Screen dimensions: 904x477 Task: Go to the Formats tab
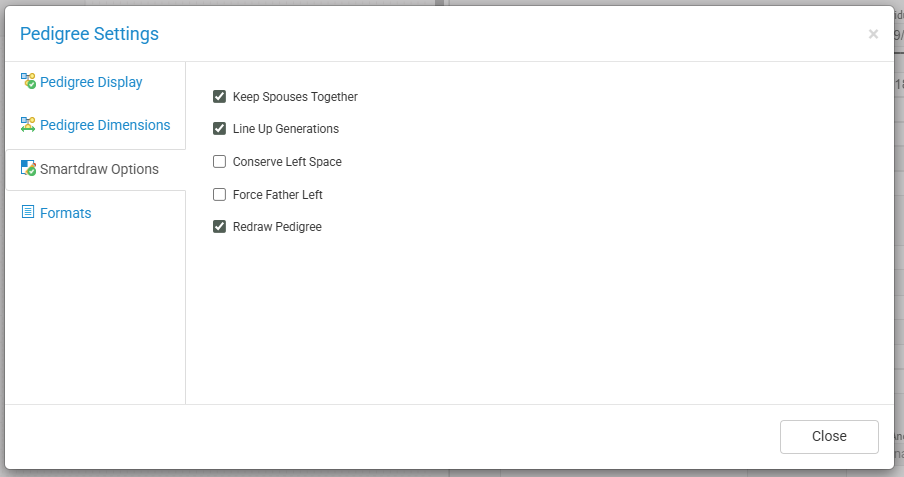[66, 213]
